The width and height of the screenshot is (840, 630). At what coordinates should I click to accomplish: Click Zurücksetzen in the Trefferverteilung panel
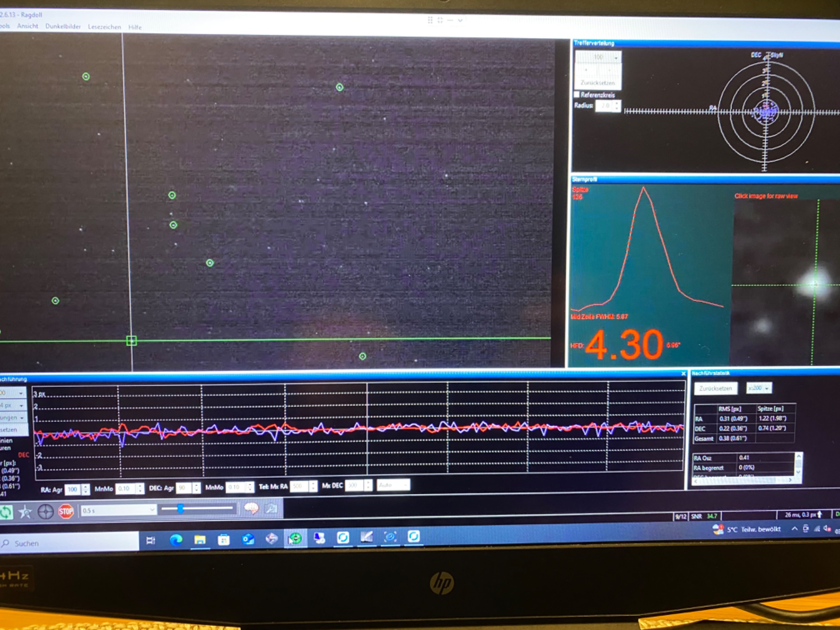coord(598,83)
